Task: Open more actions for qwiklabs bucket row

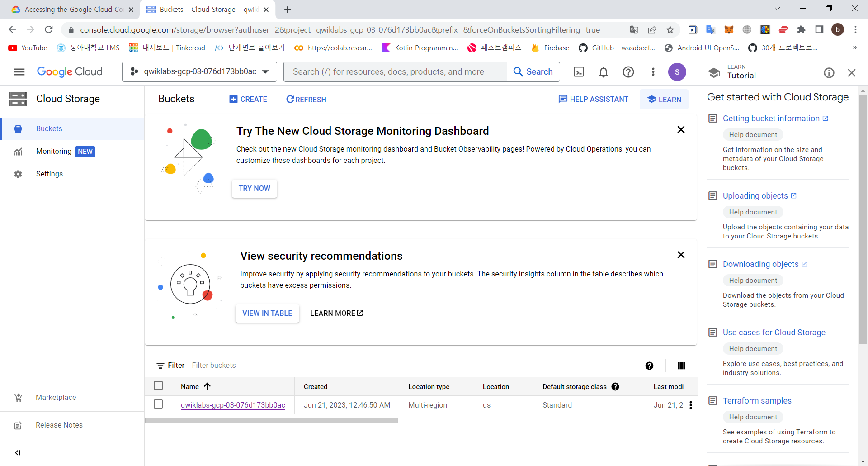Action: point(691,405)
